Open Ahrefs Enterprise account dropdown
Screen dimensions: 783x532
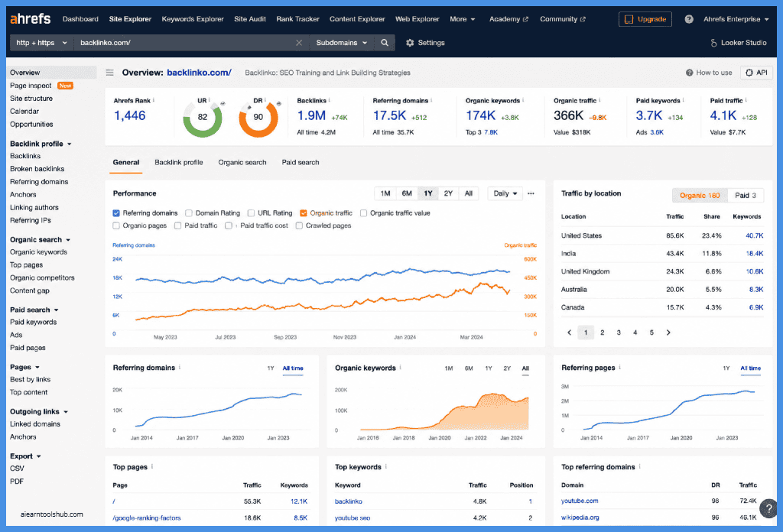pyautogui.click(x=736, y=19)
